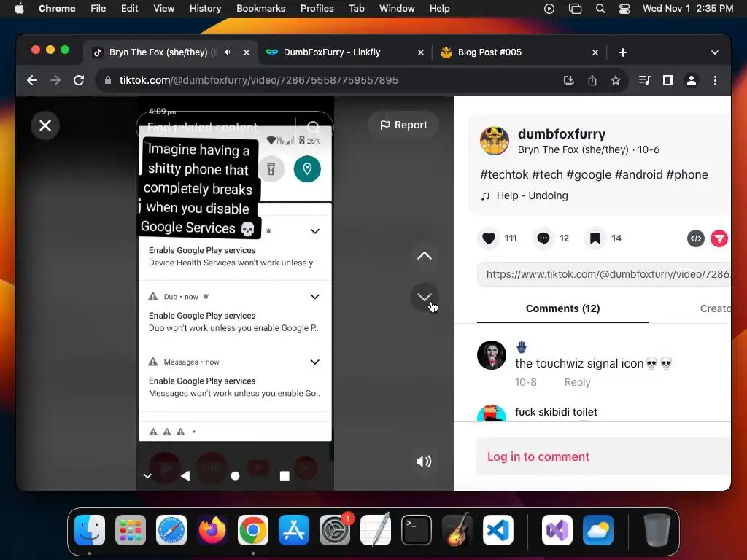
Task: Toggle Chrome side panel
Action: [668, 80]
